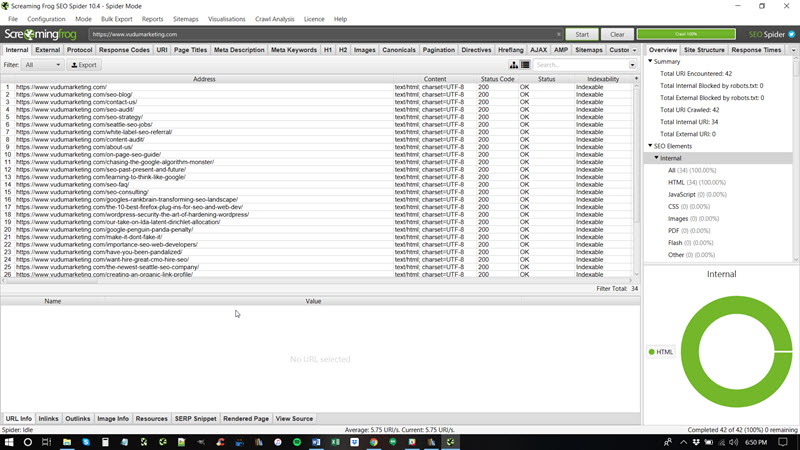Open Cortana search circle

pos(28,442)
